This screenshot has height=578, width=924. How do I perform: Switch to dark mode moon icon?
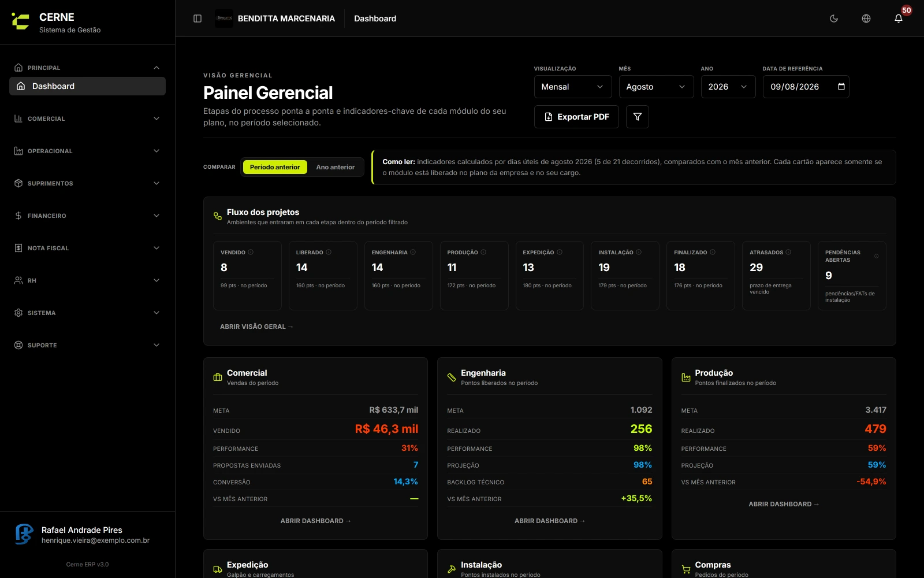pyautogui.click(x=834, y=18)
